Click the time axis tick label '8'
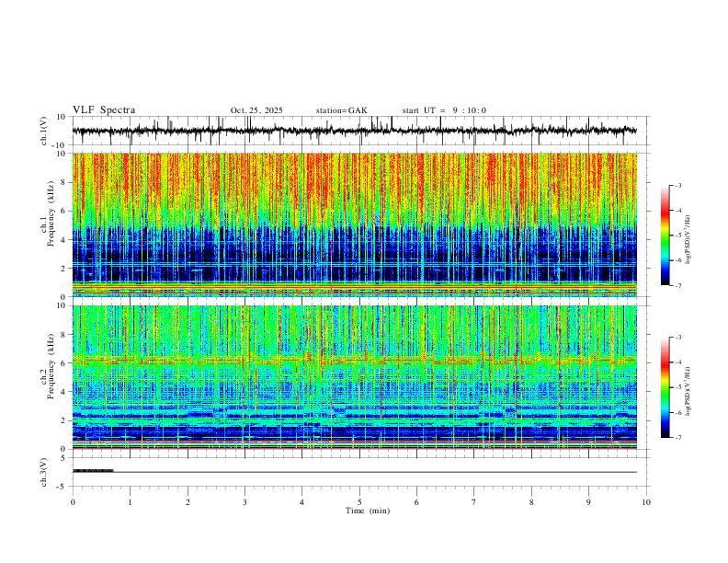 coord(531,502)
